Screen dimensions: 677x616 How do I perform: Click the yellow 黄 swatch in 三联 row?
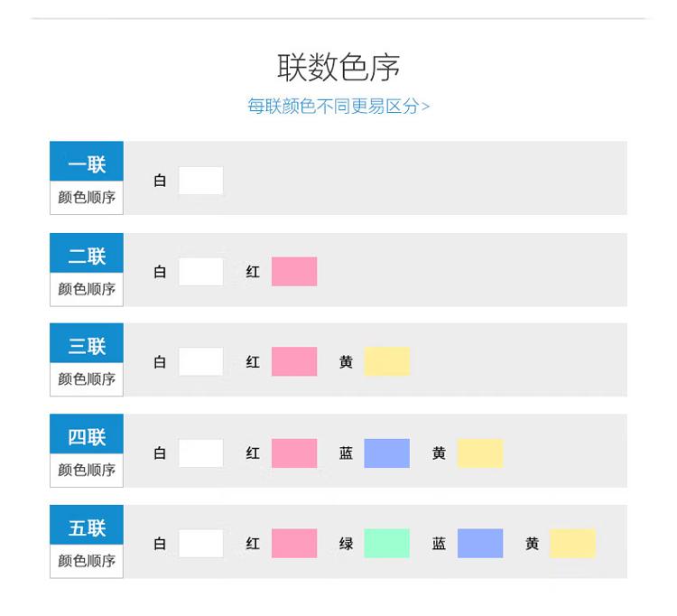tap(387, 361)
